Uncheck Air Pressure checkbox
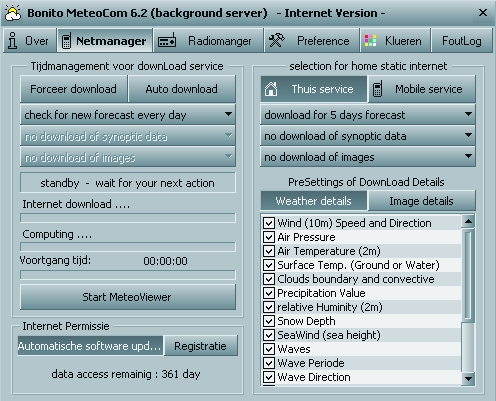496x401 pixels. (269, 237)
